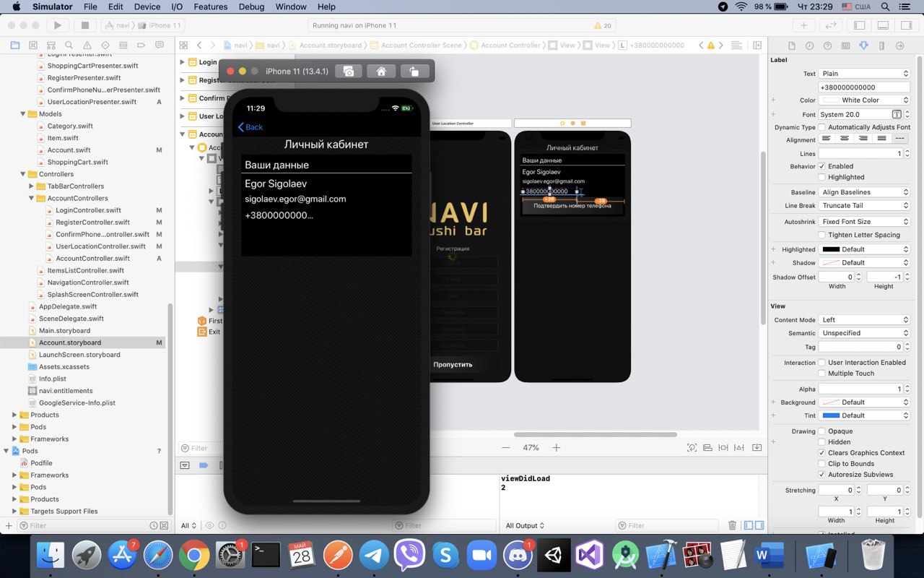Screen dimensions: 924x578
Task: Click the editor warning triangle in jump bar
Action: [711, 45]
